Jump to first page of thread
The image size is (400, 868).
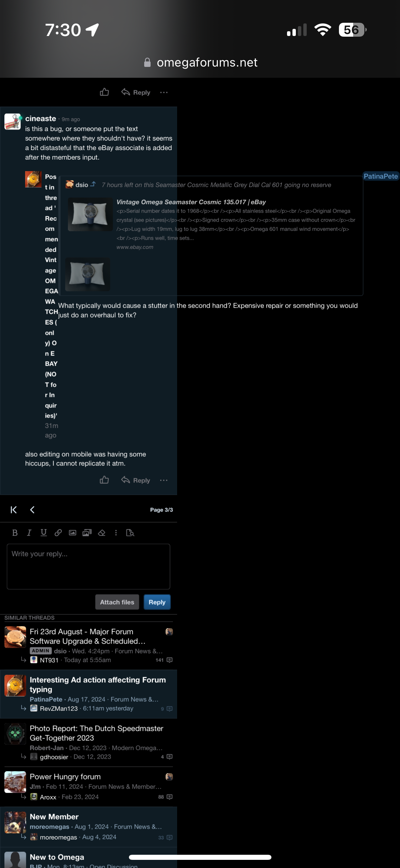tap(14, 510)
